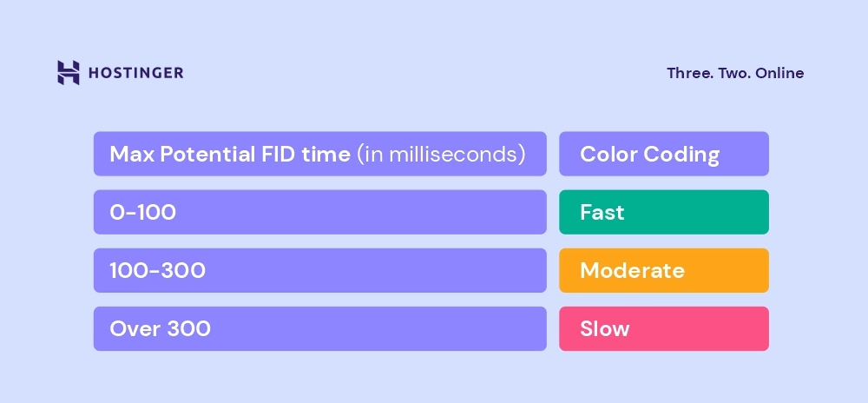The height and width of the screenshot is (403, 868).
Task: Click the HOSTINGER wordmark text
Action: (x=135, y=73)
